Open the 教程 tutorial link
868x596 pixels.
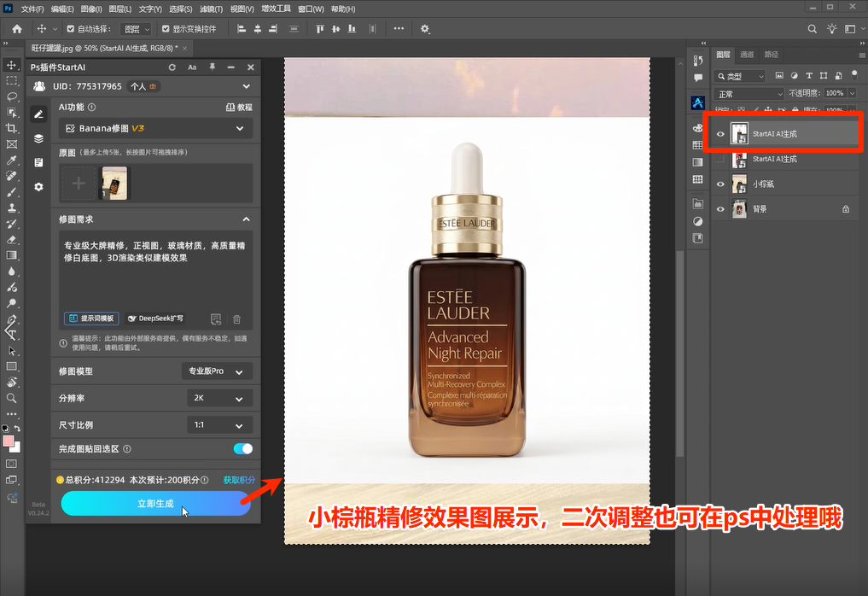[240, 108]
